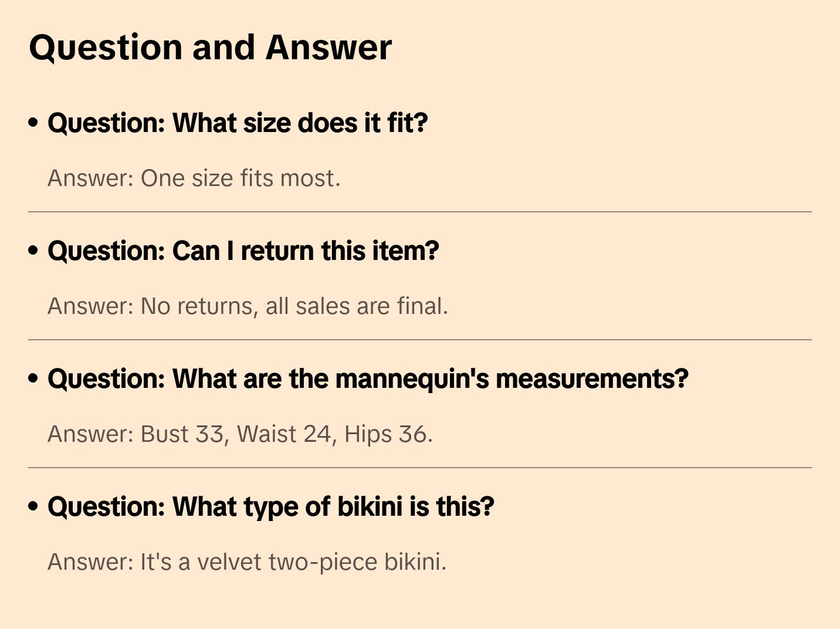Click the word "mannequin's" in the third question

pyautogui.click(x=412, y=379)
